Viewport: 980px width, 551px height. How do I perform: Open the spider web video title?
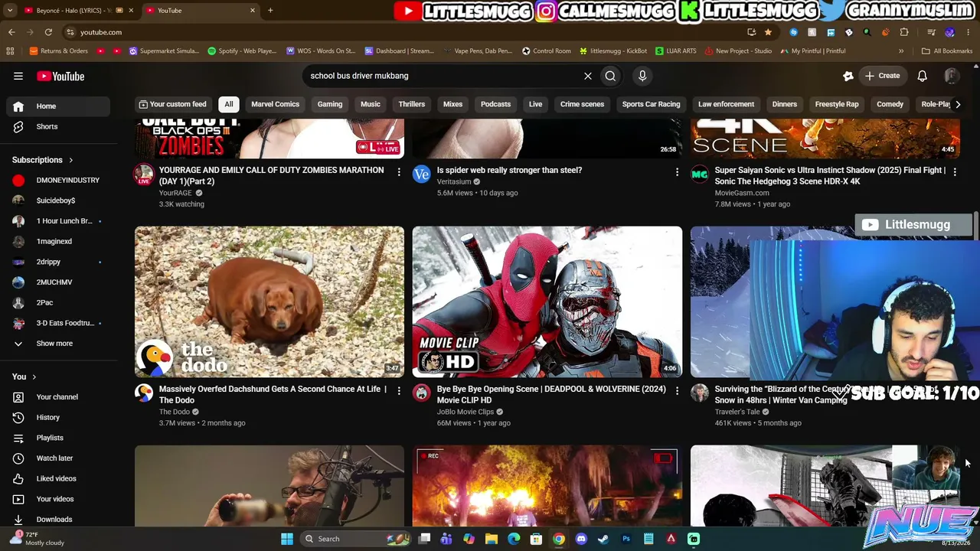[x=509, y=170]
